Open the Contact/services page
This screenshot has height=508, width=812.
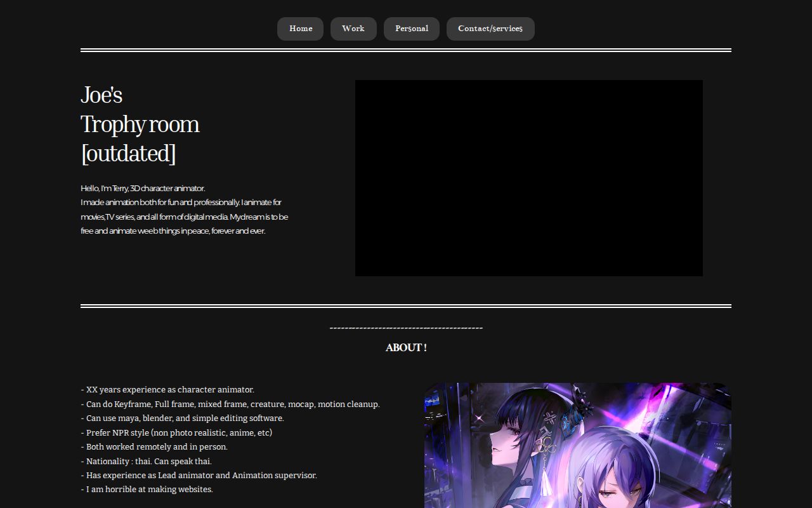click(x=490, y=29)
